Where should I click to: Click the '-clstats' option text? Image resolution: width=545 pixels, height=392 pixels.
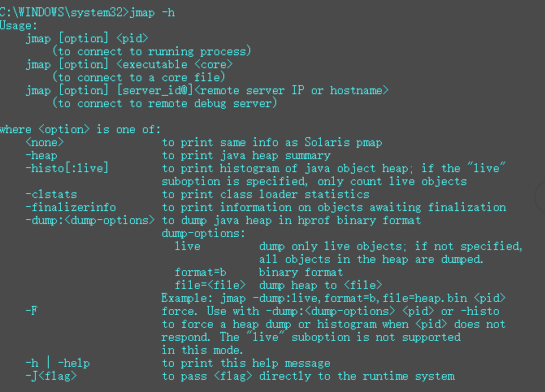tap(51, 195)
